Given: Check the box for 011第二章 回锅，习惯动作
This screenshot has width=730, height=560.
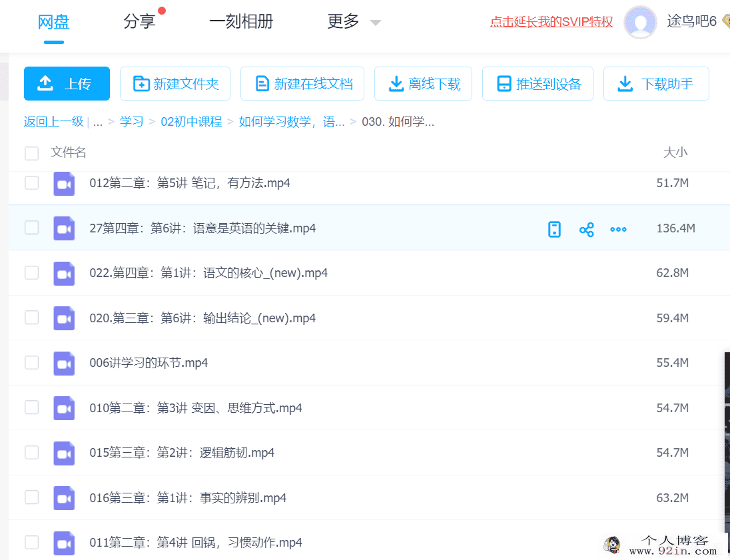Looking at the screenshot, I should tap(32, 542).
